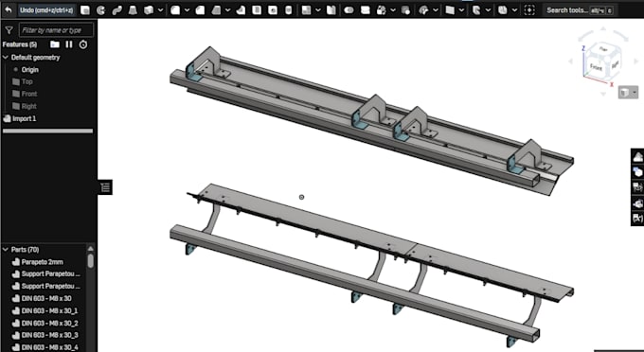Select the Revolve tool
This screenshot has height=352, width=644.
[x=101, y=10]
